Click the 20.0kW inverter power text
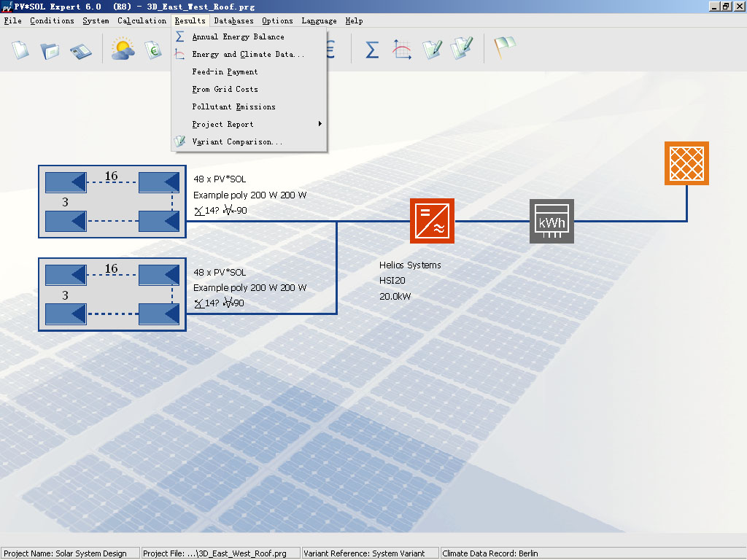The image size is (747, 560). 395,296
